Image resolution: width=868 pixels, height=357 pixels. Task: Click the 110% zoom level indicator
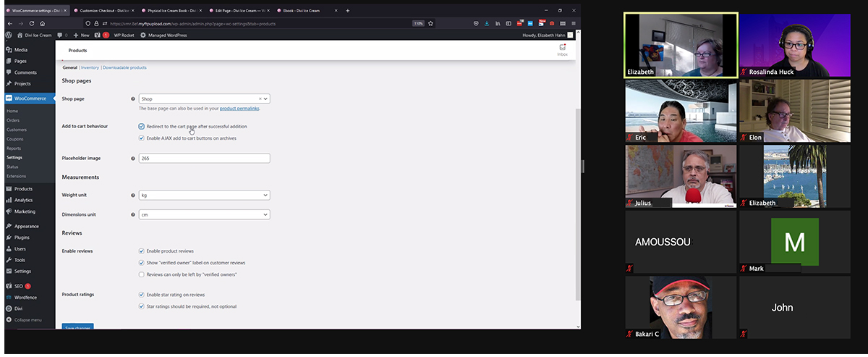(418, 23)
